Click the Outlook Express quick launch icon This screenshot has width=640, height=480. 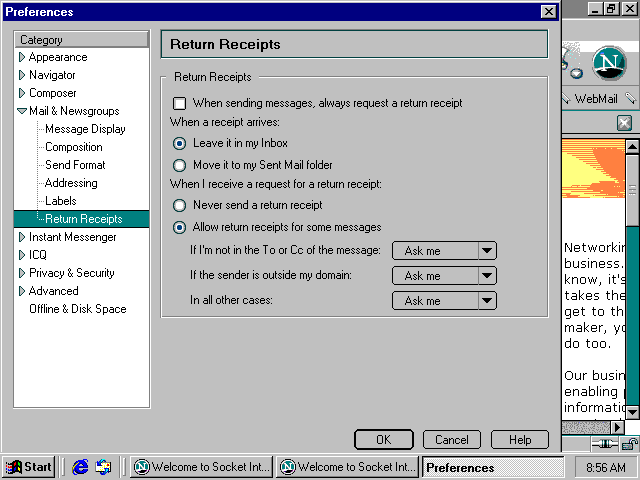click(x=103, y=467)
